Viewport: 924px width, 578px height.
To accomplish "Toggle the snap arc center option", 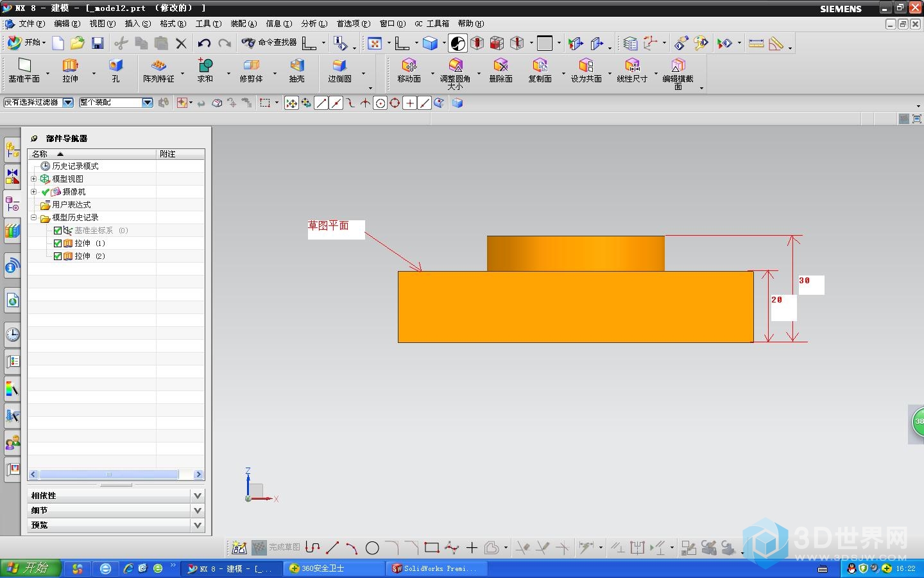I will coord(380,103).
